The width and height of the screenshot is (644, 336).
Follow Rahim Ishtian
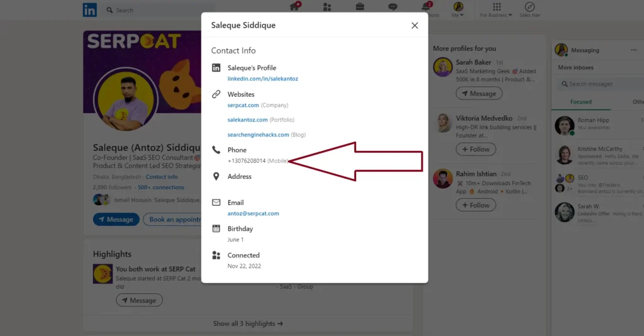(476, 205)
